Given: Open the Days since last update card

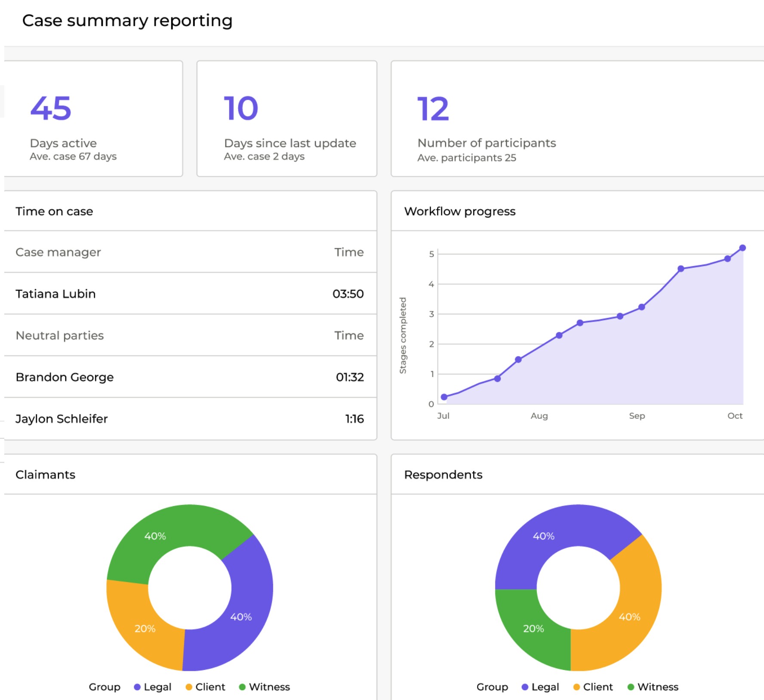Looking at the screenshot, I should pyautogui.click(x=286, y=119).
